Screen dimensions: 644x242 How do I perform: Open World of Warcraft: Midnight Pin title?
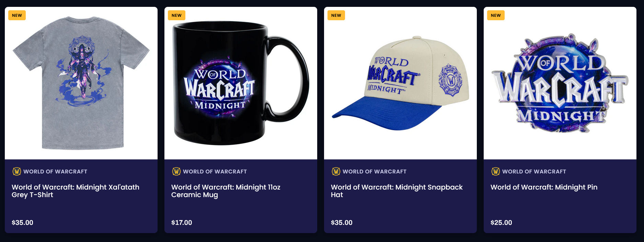[544, 187]
